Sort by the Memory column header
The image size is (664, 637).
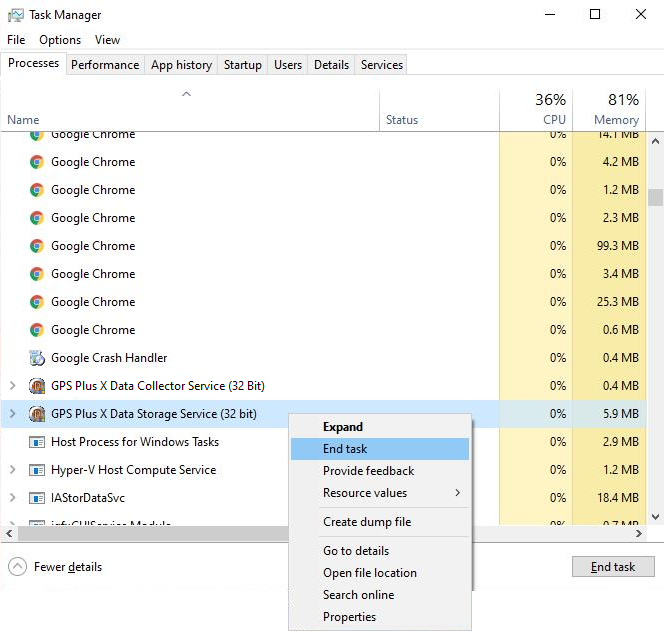click(609, 110)
